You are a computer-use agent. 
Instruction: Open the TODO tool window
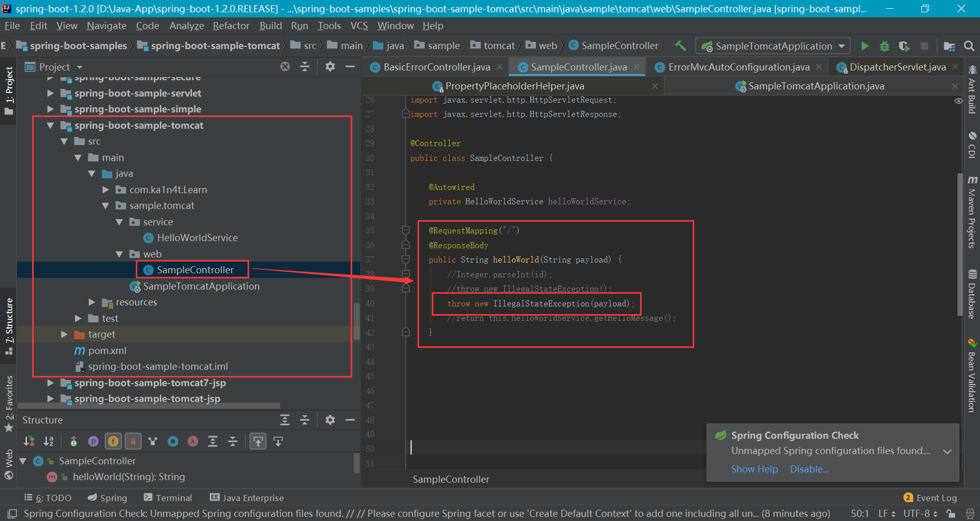[48, 498]
